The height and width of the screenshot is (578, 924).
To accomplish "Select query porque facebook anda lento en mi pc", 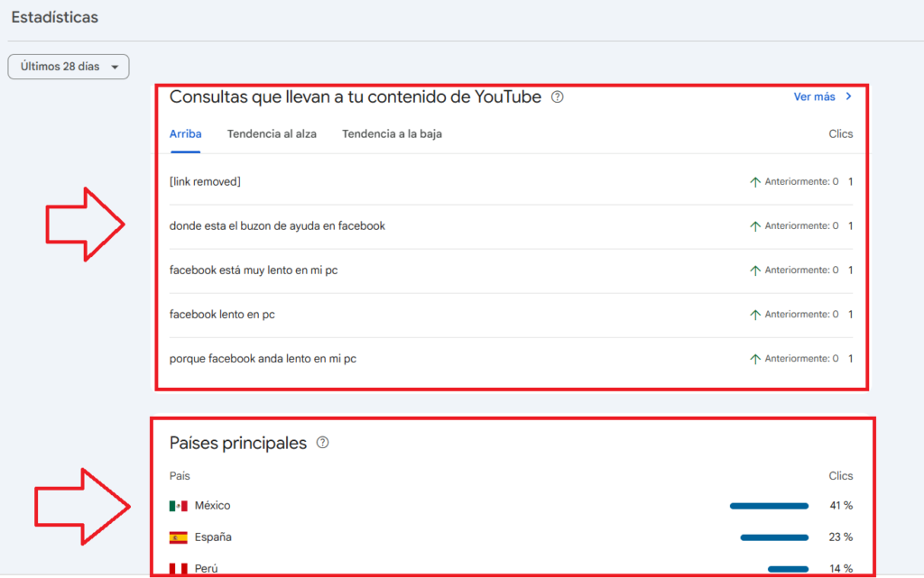I will 511,359.
